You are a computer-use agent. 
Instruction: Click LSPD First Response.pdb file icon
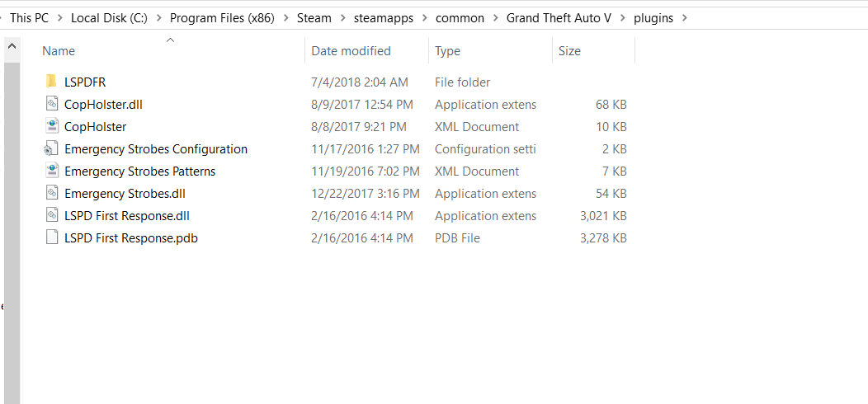click(x=51, y=238)
